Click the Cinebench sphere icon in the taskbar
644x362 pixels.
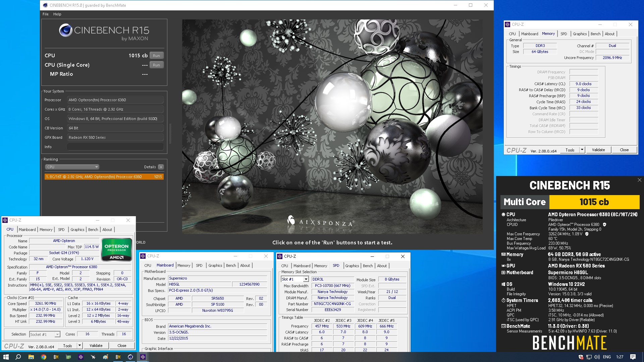point(130,357)
